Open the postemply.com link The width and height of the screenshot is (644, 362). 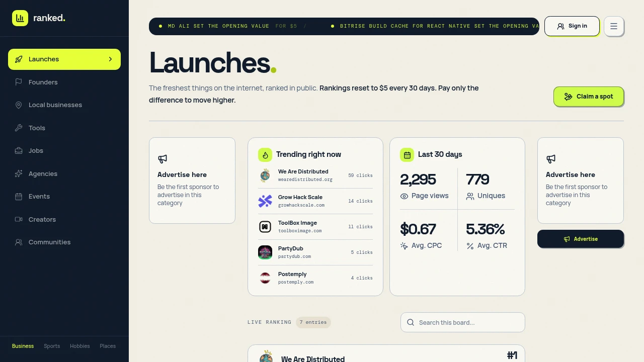tap(296, 282)
